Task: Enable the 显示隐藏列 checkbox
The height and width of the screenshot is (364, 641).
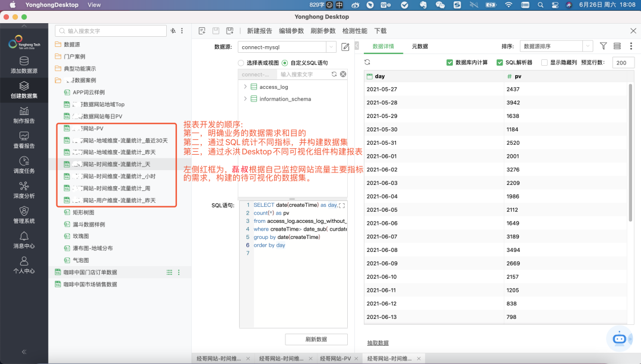Action: (544, 62)
